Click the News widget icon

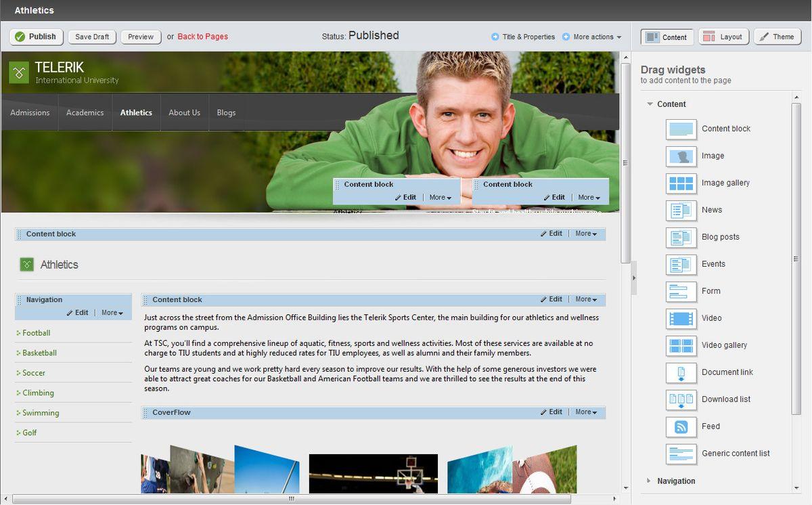pyautogui.click(x=681, y=210)
